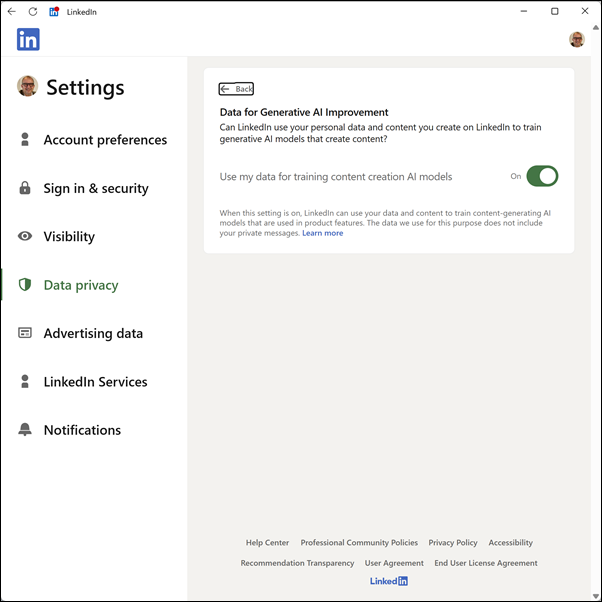Open the LinkedIn Services settings section
This screenshot has width=602, height=602.
pyautogui.click(x=95, y=382)
